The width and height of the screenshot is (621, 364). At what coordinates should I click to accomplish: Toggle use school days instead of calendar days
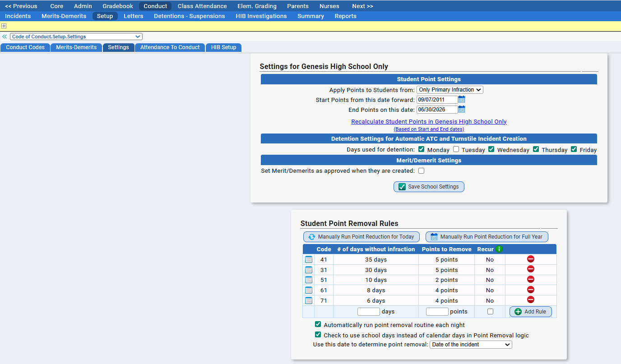[318, 335]
